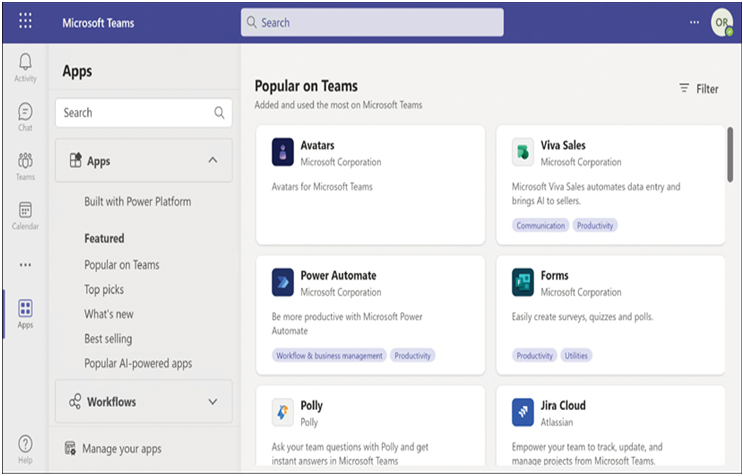Show more apps ellipsis in sidebar

(25, 265)
